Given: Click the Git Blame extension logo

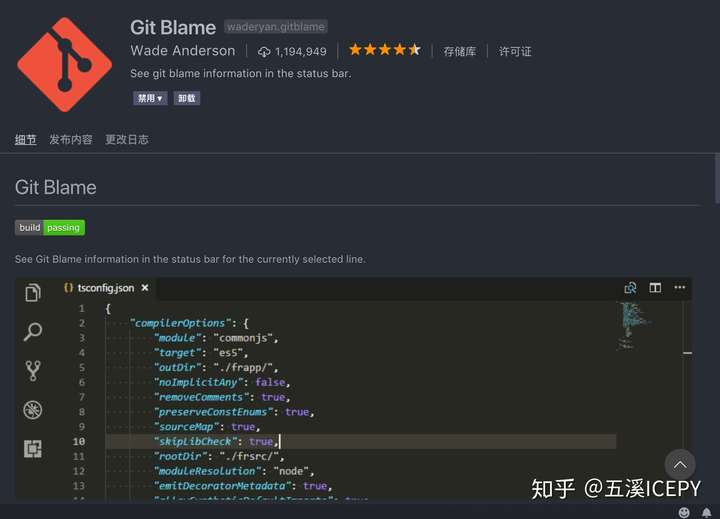Looking at the screenshot, I should click(x=64, y=65).
